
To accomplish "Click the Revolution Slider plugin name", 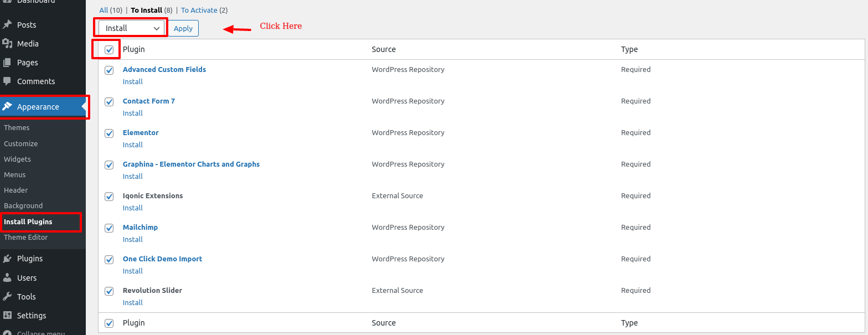I will 152,290.
